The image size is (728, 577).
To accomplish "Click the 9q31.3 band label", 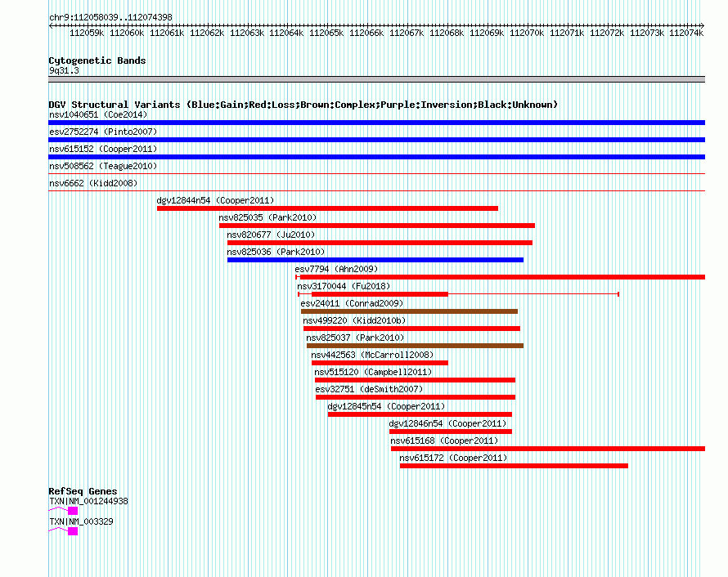I will pos(64,71).
